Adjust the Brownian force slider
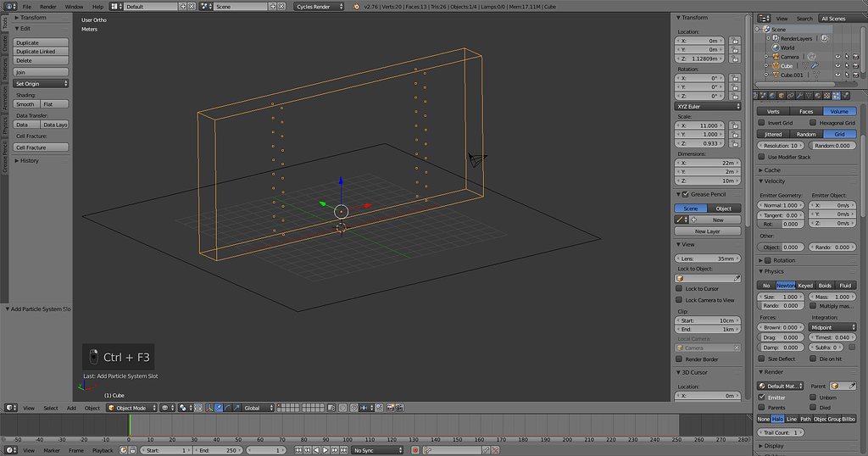 (781, 327)
